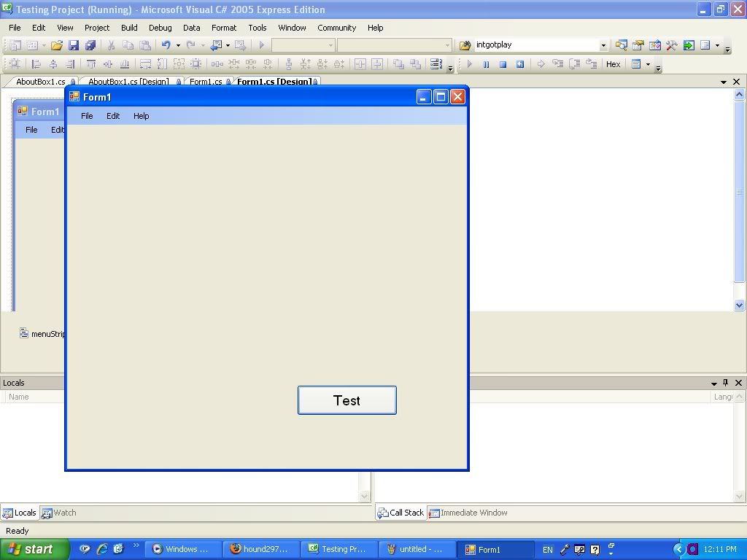
Task: Switch to the AboutBox1.cs tab
Action: point(41,82)
